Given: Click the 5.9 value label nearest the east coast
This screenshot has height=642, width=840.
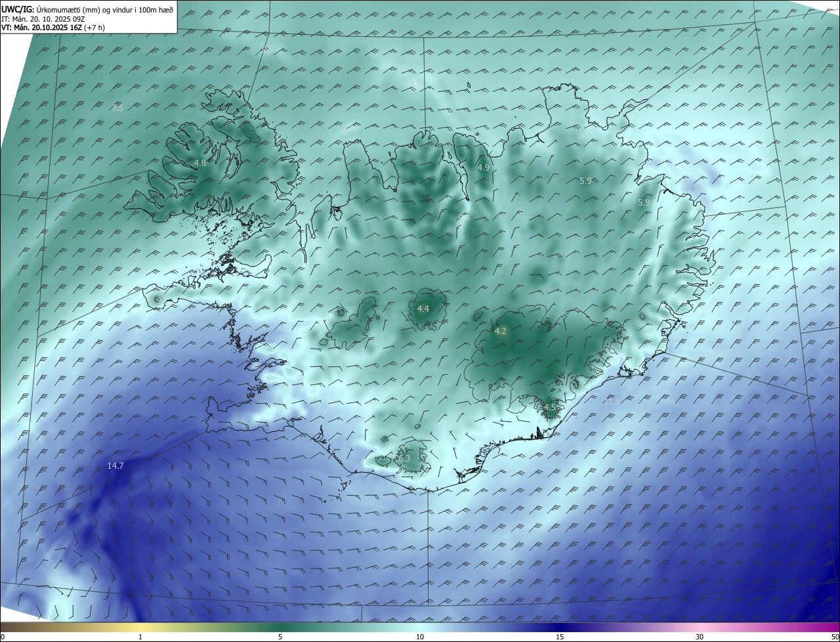Looking at the screenshot, I should pos(644,203).
